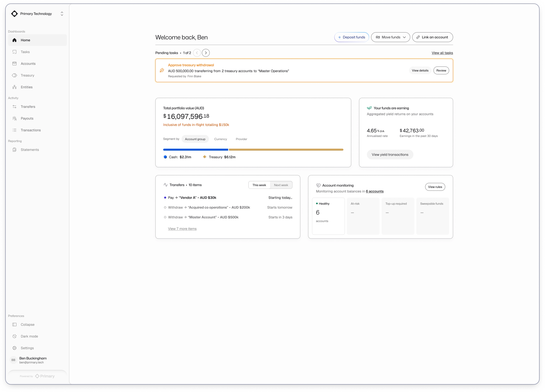Open the Healthy accounts monitoring card

point(328,216)
